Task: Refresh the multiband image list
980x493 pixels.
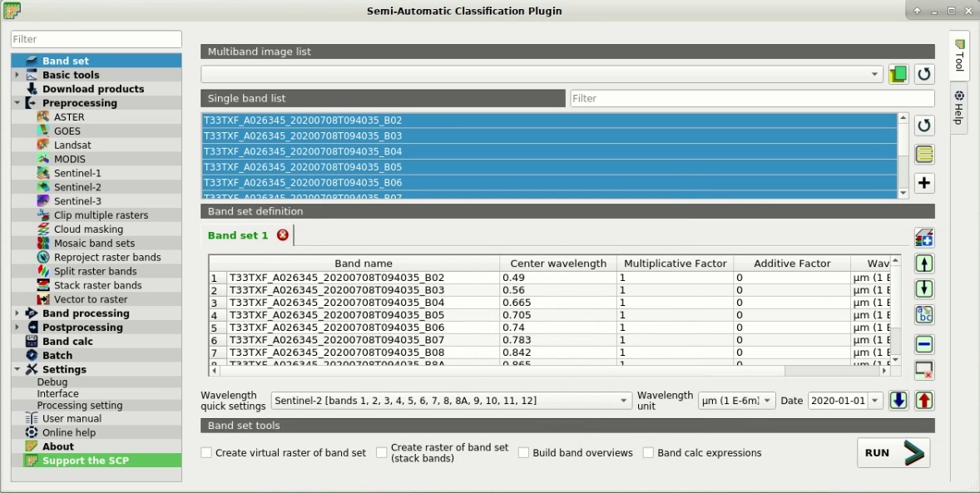Action: click(923, 74)
